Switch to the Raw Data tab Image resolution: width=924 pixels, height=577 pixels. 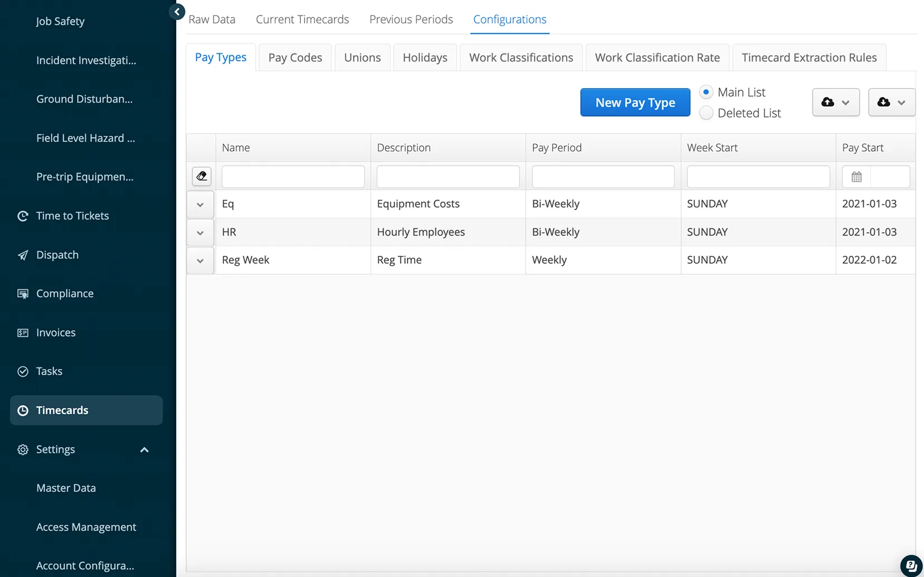point(212,19)
